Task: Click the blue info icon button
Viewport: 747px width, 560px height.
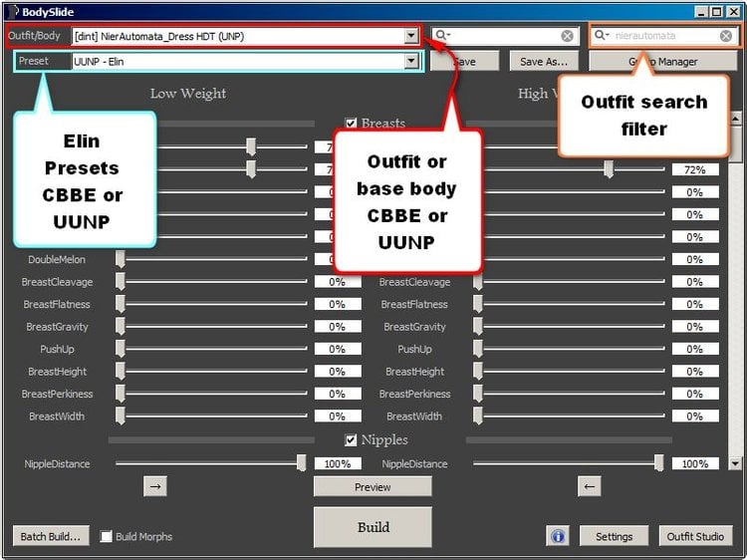Action: point(557,536)
